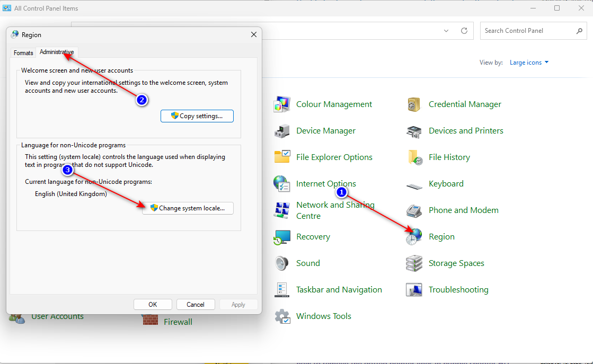Open the Devices and Printers icon
The height and width of the screenshot is (364, 593).
click(414, 131)
